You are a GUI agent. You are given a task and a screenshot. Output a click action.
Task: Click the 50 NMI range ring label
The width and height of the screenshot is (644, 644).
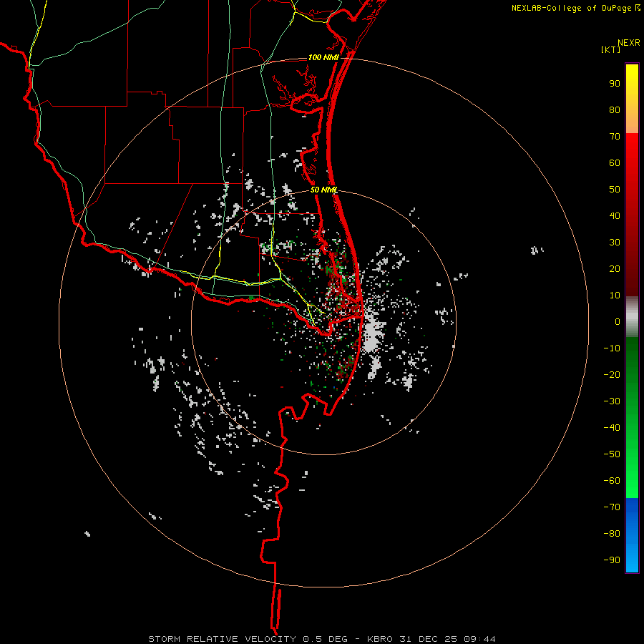pos(323,190)
